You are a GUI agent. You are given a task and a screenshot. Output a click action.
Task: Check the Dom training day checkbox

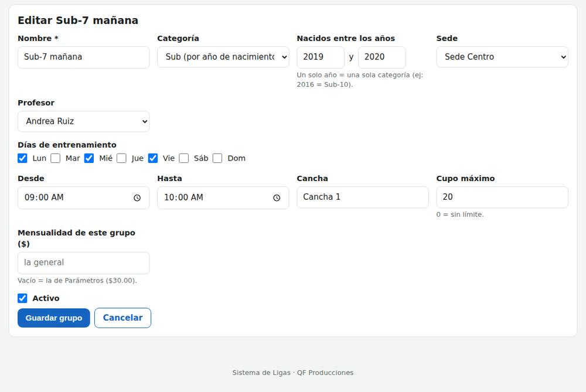pyautogui.click(x=217, y=158)
